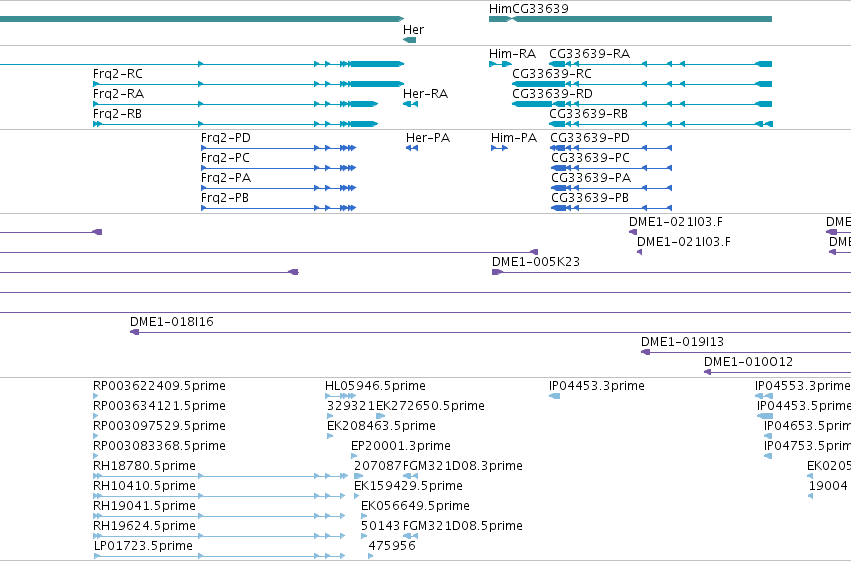This screenshot has width=851, height=561.
Task: Click the 329321 EST label
Action: pyautogui.click(x=351, y=406)
